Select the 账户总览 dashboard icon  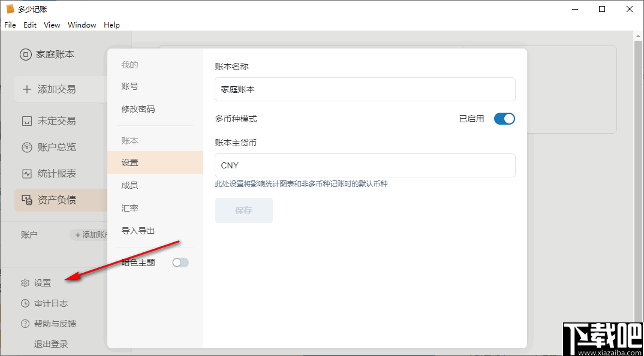click(x=26, y=147)
